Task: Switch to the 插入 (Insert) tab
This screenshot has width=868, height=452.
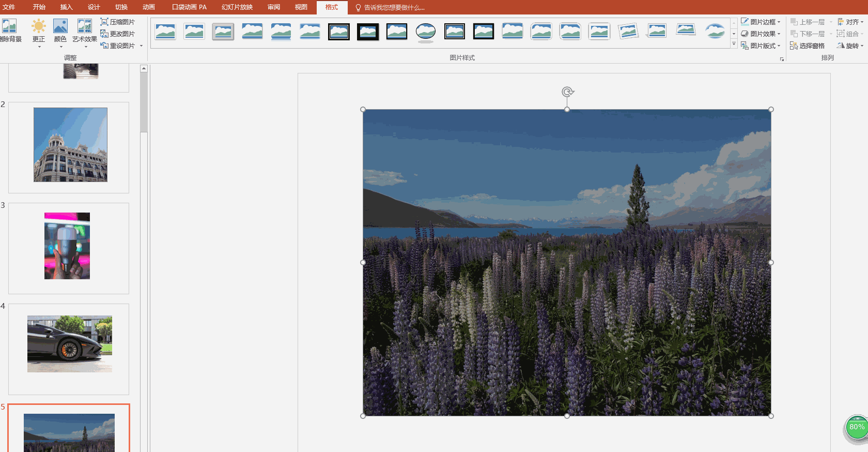Action: tap(66, 7)
